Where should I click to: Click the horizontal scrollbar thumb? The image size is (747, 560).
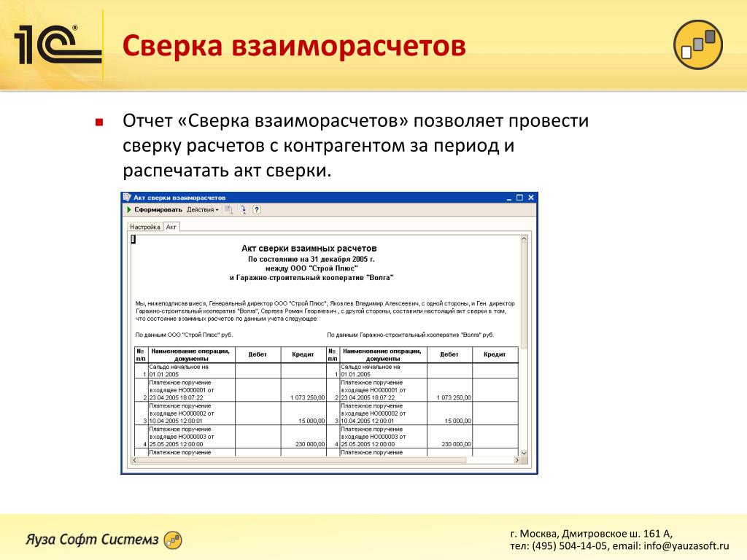click(x=302, y=461)
